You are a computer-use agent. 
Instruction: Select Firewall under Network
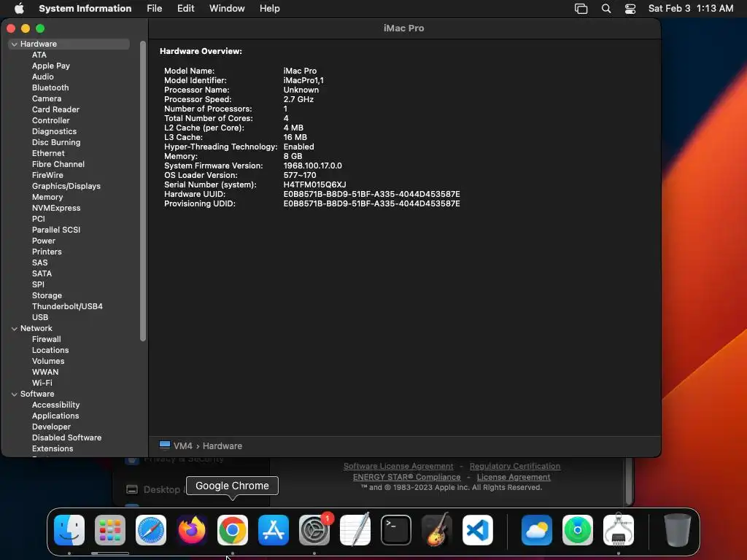coord(46,340)
